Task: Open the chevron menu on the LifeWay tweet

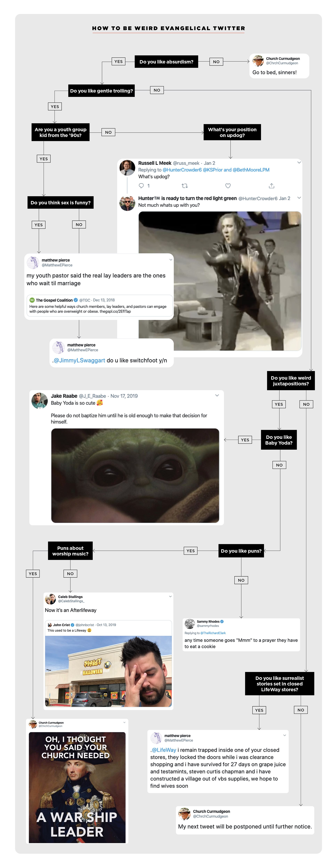Action: (x=285, y=735)
